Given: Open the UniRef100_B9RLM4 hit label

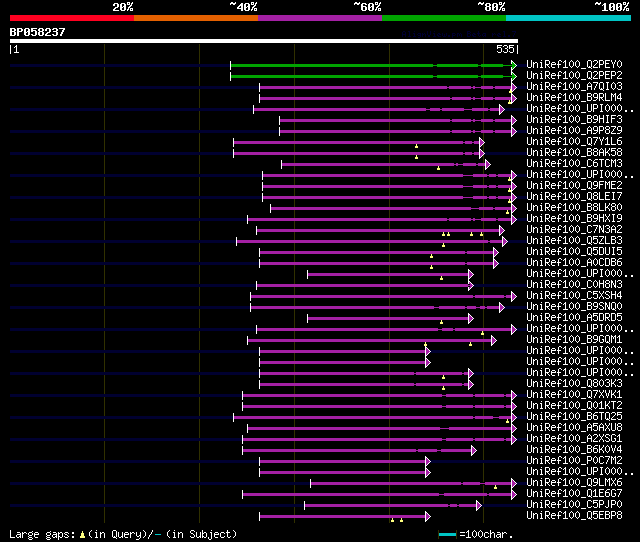Looking at the screenshot, I should (574, 98).
